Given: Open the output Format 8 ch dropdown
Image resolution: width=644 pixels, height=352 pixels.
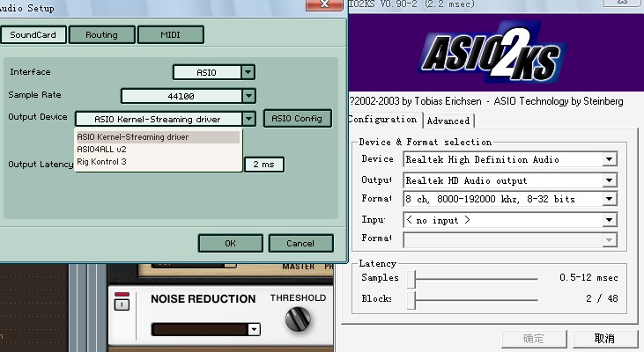Looking at the screenshot, I should click(610, 199).
